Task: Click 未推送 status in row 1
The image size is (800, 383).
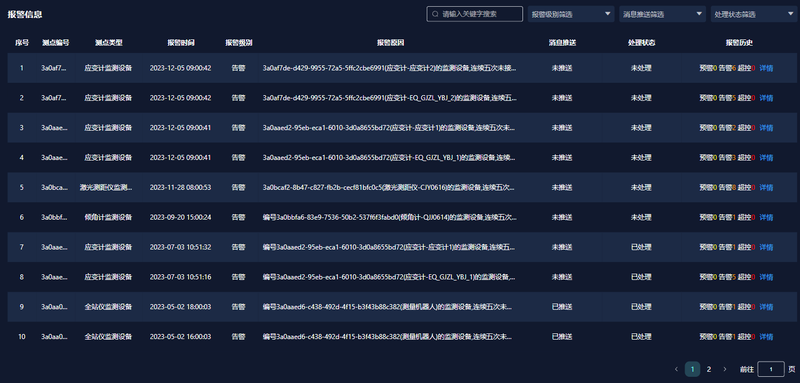Action: pos(562,68)
